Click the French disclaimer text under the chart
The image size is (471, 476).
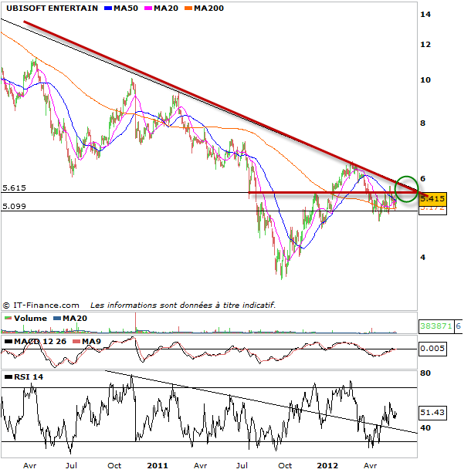[x=182, y=306]
